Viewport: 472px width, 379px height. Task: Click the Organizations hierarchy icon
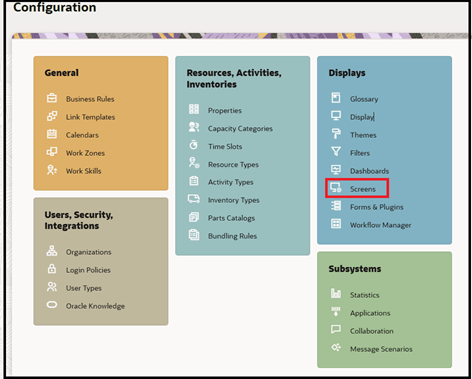pyautogui.click(x=52, y=251)
